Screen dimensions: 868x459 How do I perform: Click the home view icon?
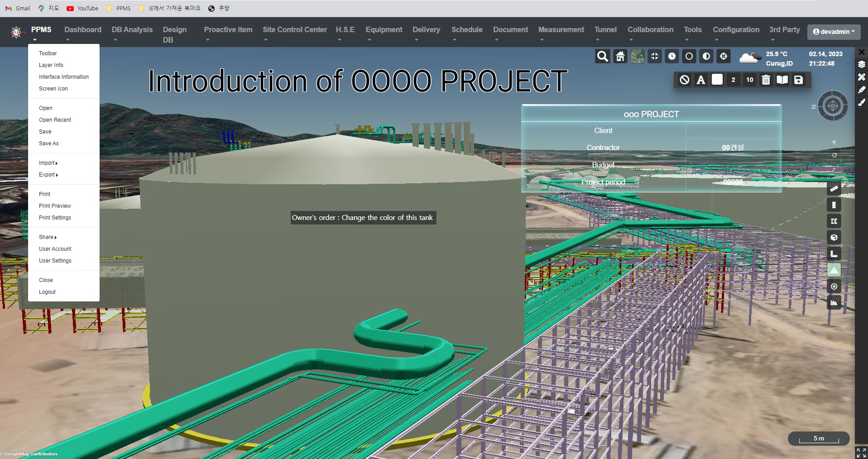point(620,57)
